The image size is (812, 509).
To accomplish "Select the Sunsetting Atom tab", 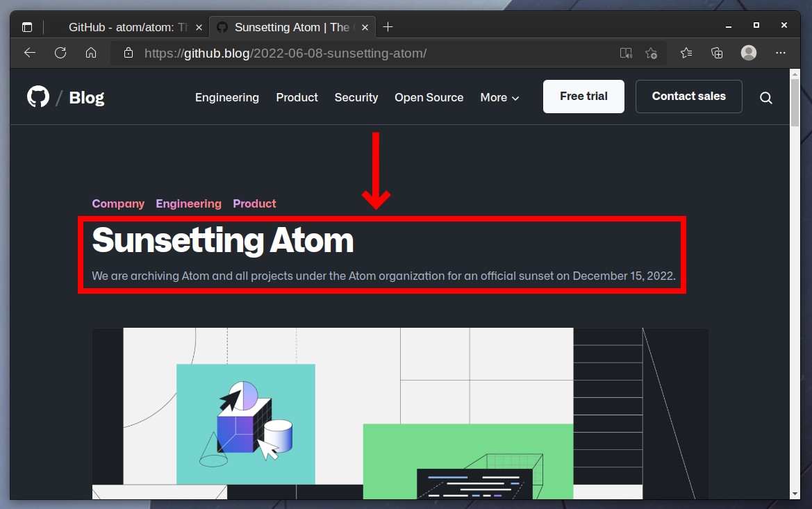I will [x=292, y=27].
